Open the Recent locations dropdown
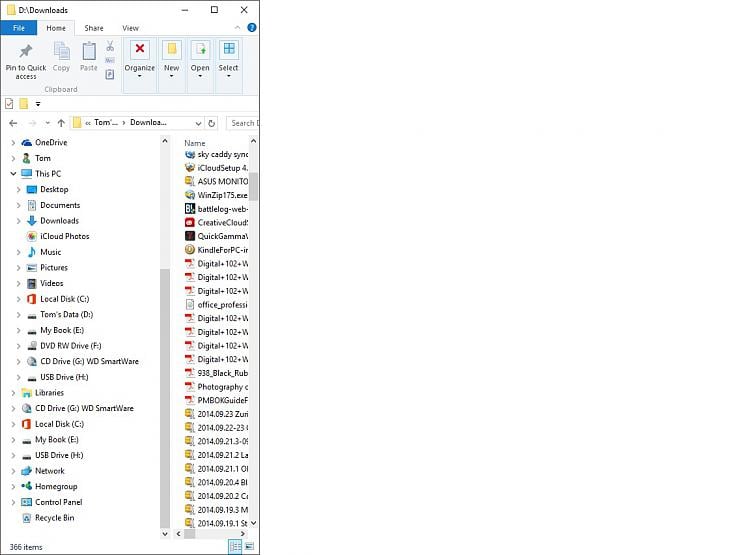This screenshot has width=750, height=555. 47,123
